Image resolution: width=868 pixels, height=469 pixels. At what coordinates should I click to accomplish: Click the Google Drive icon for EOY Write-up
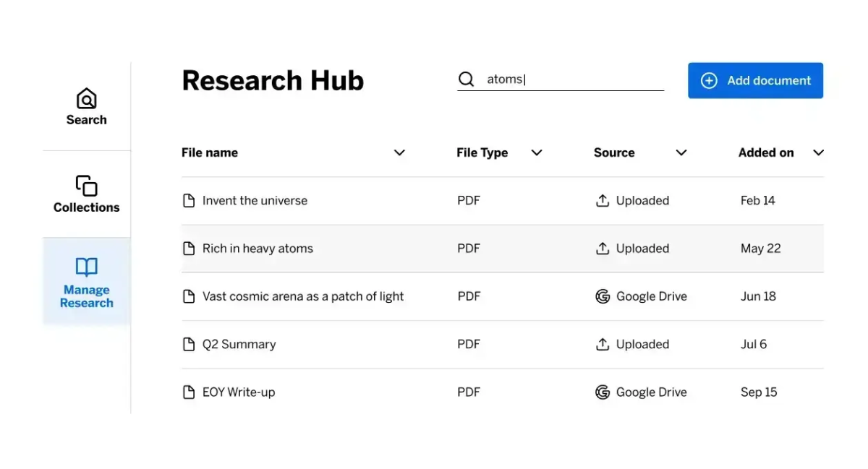coord(603,392)
